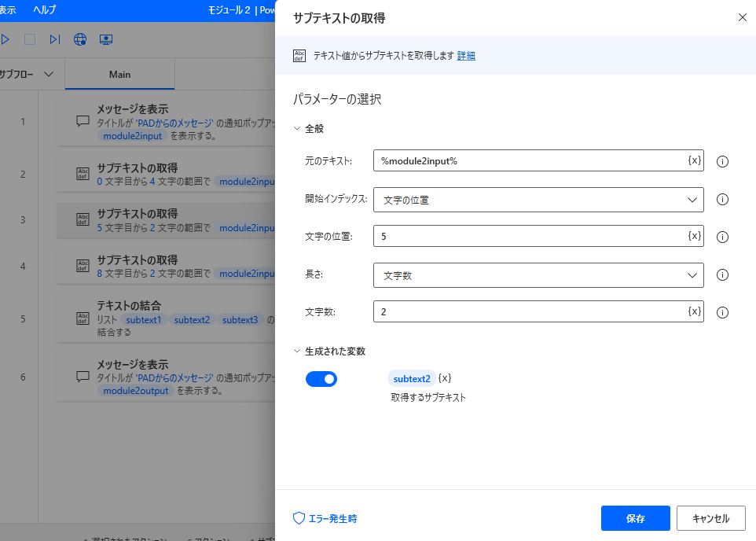
Task: Click the shield icon for エラー発生時
Action: [299, 518]
